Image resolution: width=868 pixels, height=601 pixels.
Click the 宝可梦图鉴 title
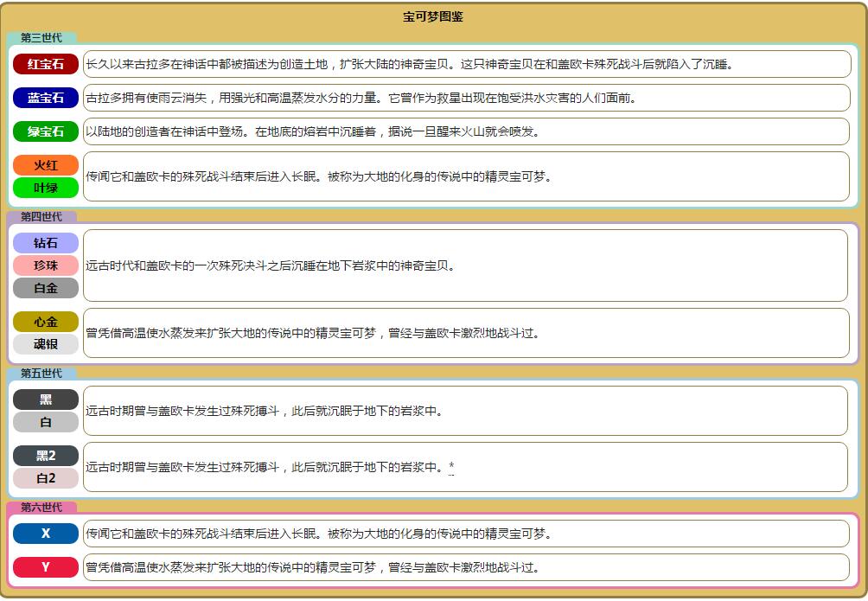pos(433,16)
